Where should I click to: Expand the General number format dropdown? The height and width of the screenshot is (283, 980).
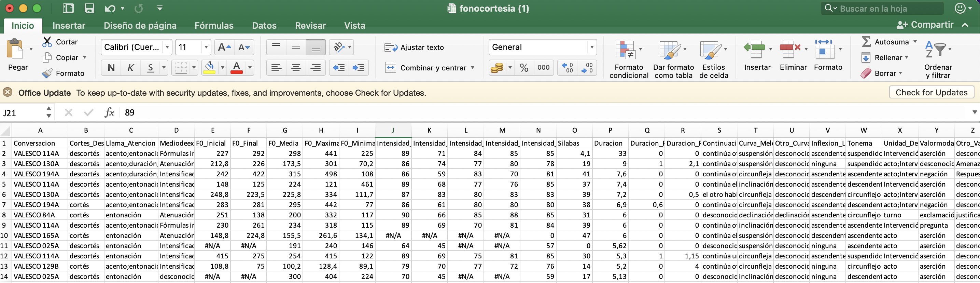click(x=591, y=47)
